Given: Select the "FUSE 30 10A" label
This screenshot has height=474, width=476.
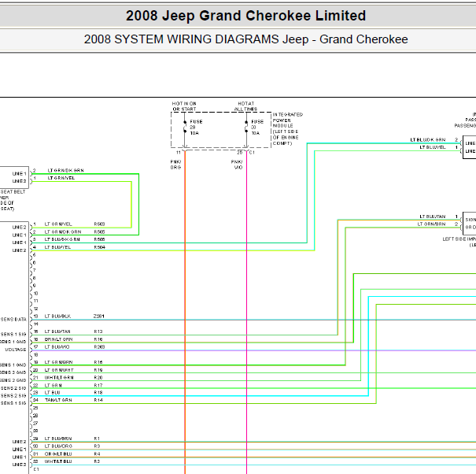Looking at the screenshot, I should (x=257, y=128).
